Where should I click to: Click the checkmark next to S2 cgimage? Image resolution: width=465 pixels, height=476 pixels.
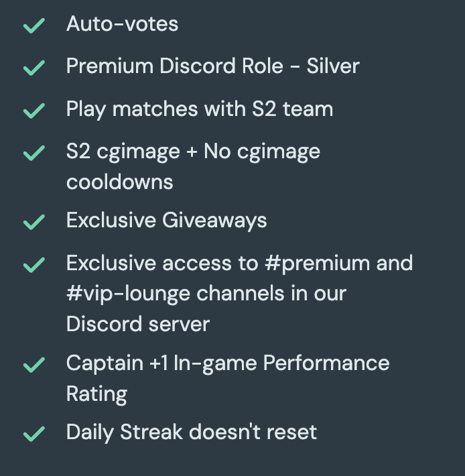coord(34,153)
